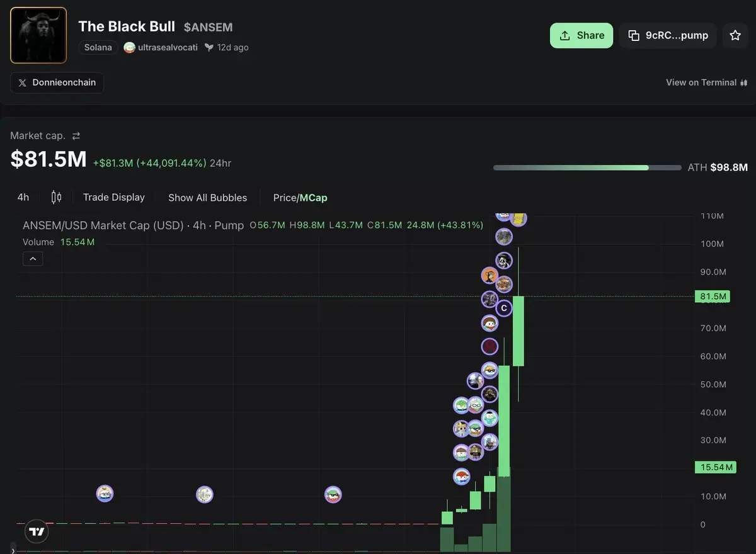Open the Donnieonchain X profile link
The width and height of the screenshot is (756, 554).
[x=57, y=82]
